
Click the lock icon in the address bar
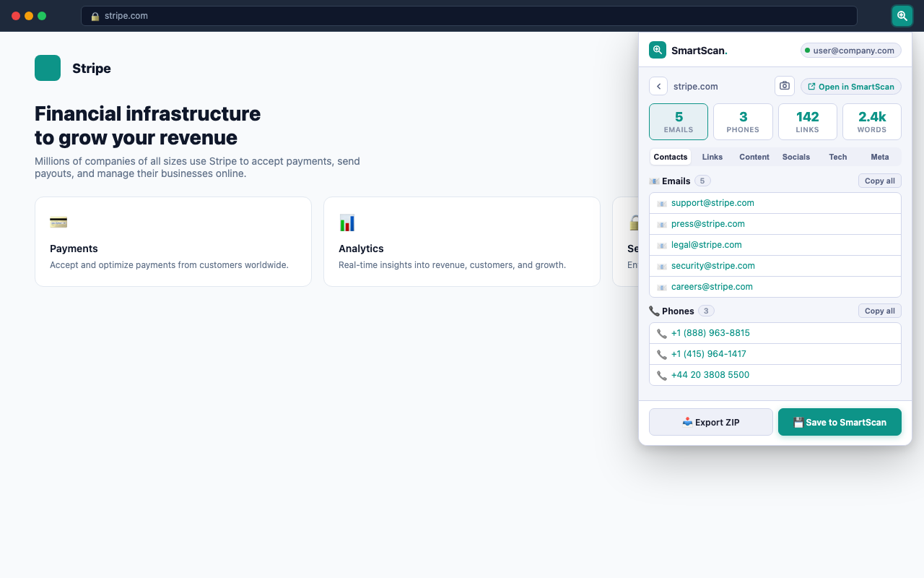[95, 16]
